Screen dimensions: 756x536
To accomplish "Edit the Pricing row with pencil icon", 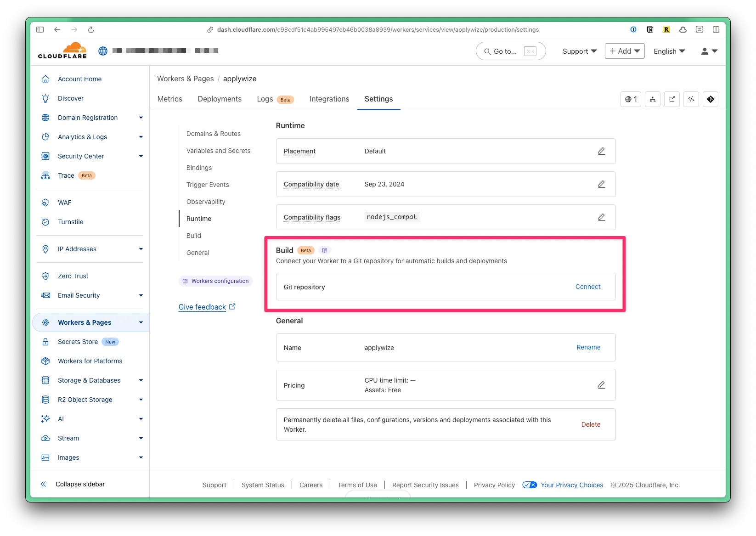I will coord(601,385).
